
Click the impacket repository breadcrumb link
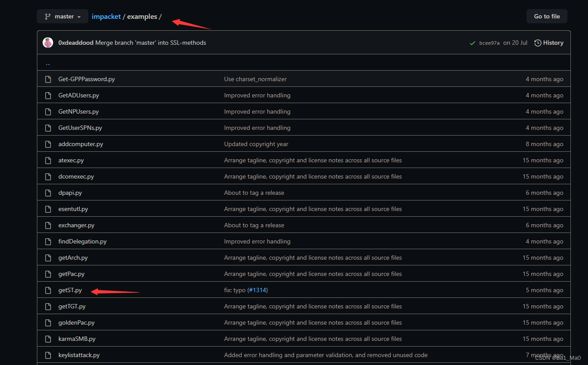click(106, 16)
